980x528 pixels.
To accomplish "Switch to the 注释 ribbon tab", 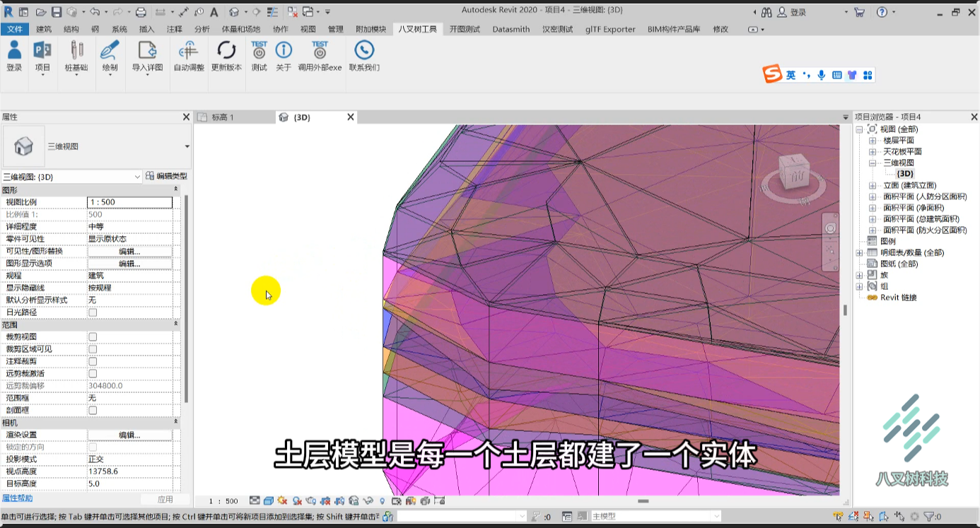I will coord(175,29).
